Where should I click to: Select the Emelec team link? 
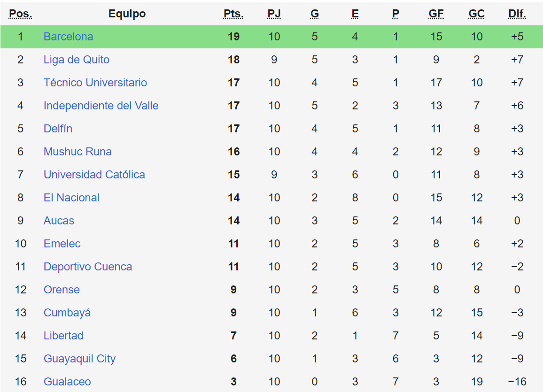coord(62,244)
